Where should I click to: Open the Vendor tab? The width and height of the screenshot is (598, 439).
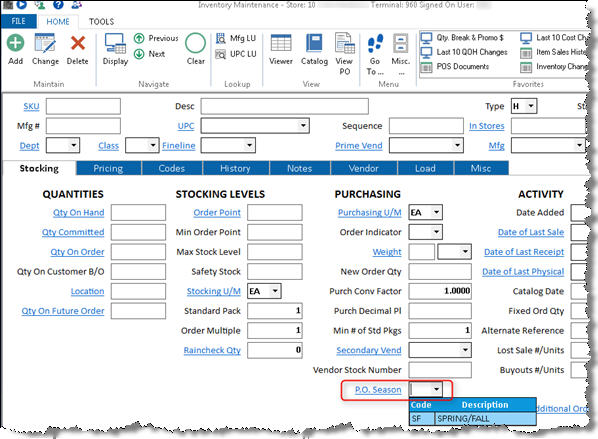coord(364,168)
